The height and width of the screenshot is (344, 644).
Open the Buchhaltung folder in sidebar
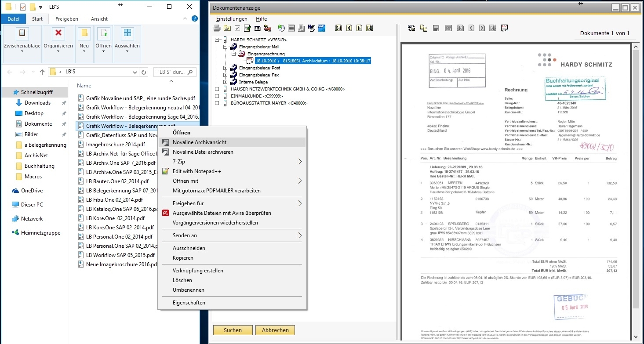(40, 166)
